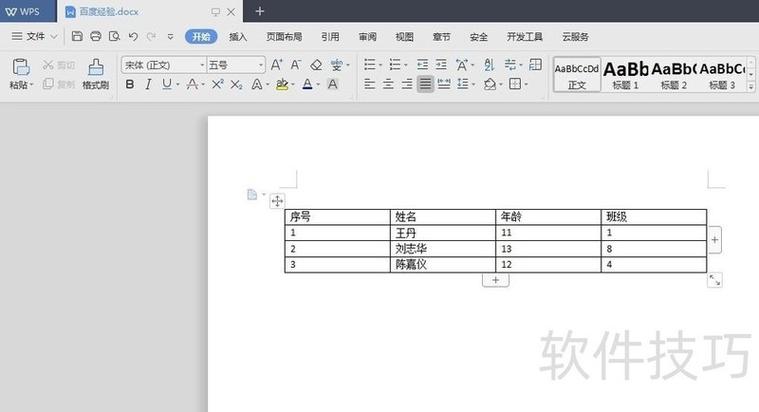759x412 pixels.
Task: Apply character shading icon
Action: tap(333, 84)
